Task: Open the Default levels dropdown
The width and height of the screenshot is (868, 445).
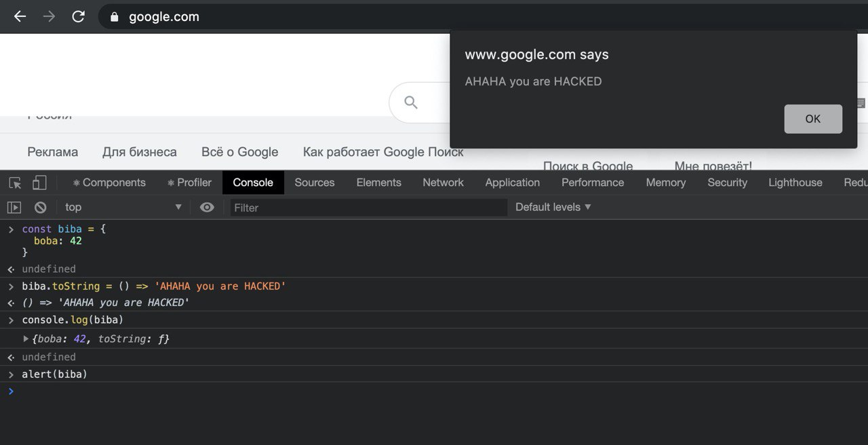Action: point(553,207)
